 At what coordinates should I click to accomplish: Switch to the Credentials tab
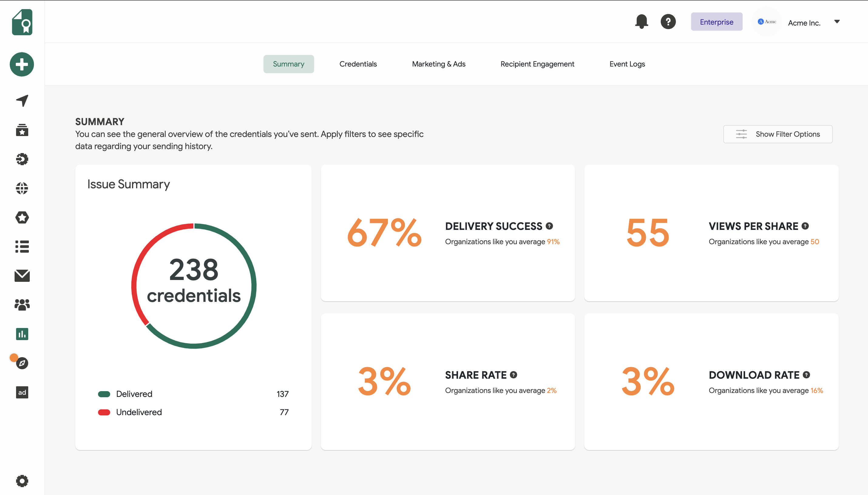point(358,63)
